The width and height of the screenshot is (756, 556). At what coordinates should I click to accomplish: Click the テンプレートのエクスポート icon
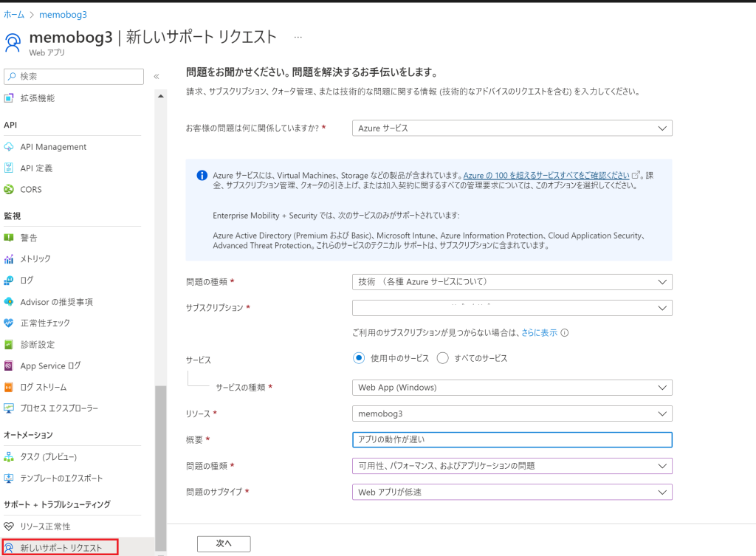pyautogui.click(x=9, y=478)
